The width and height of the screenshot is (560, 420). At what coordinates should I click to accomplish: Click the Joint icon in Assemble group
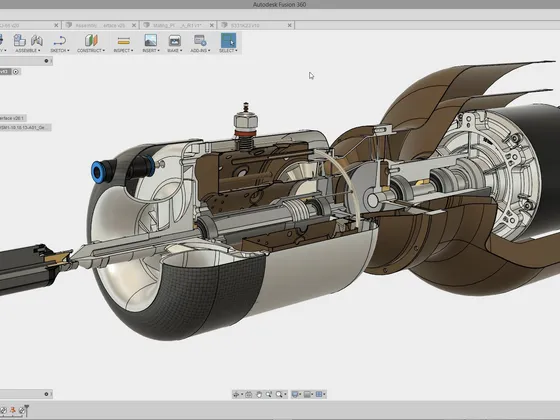point(37,40)
